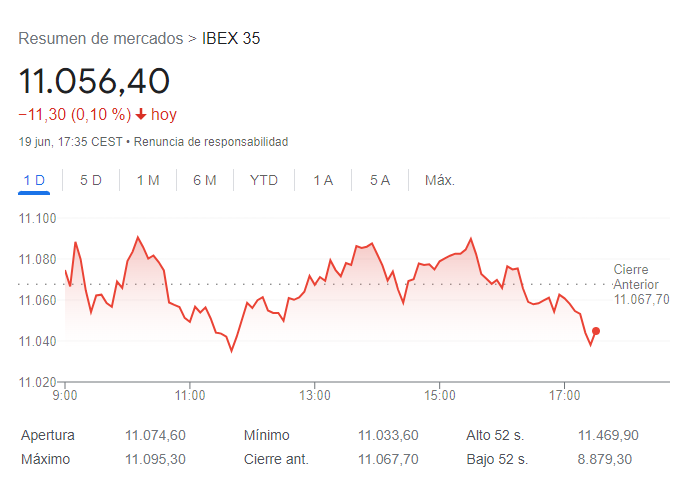Screen dimensions: 696x488
Task: Open Renuncia de responsabilidad disclaimer
Action: (x=210, y=142)
